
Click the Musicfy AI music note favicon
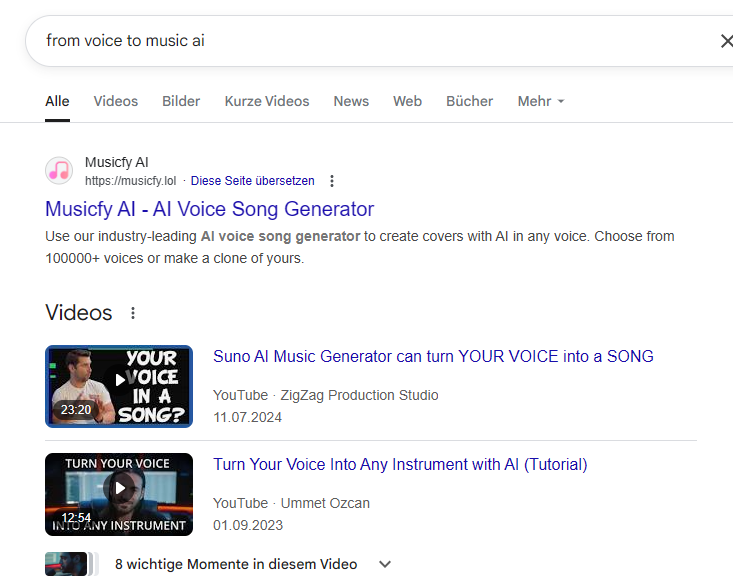(59, 171)
